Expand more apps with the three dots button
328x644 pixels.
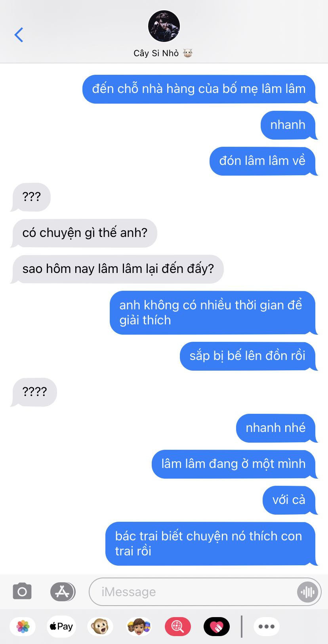(x=267, y=627)
